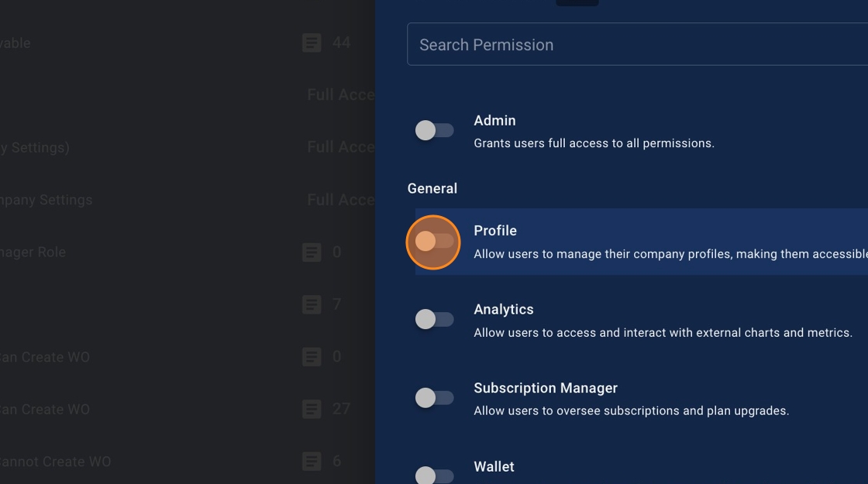Image resolution: width=868 pixels, height=484 pixels.
Task: Click the document icon in the zero-count Create WO row
Action: pos(312,357)
